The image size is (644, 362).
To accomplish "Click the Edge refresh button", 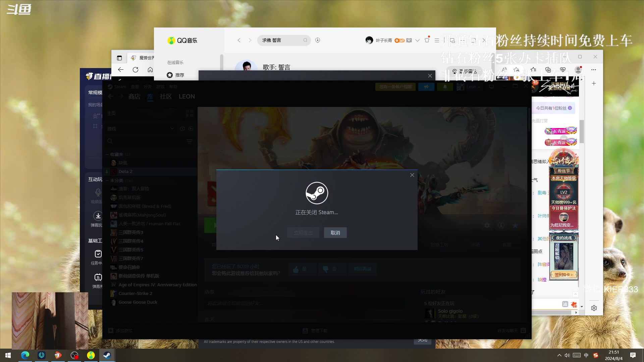I will click(136, 70).
